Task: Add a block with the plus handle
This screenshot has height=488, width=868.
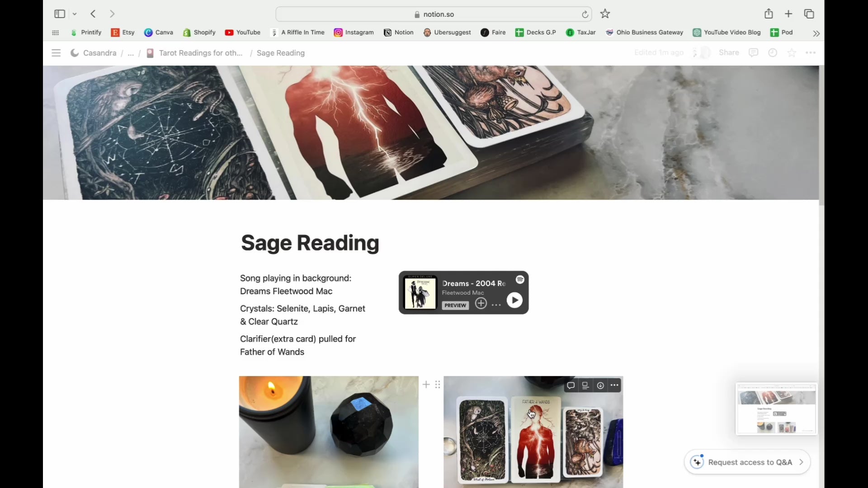Action: [426, 385]
